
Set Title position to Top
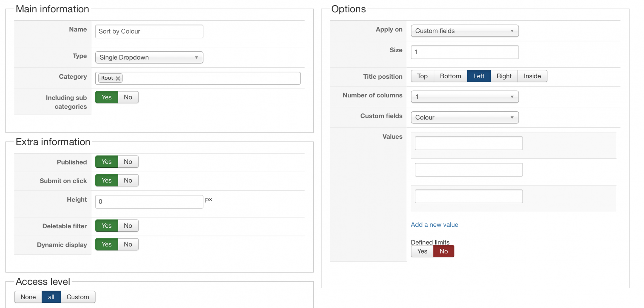422,76
